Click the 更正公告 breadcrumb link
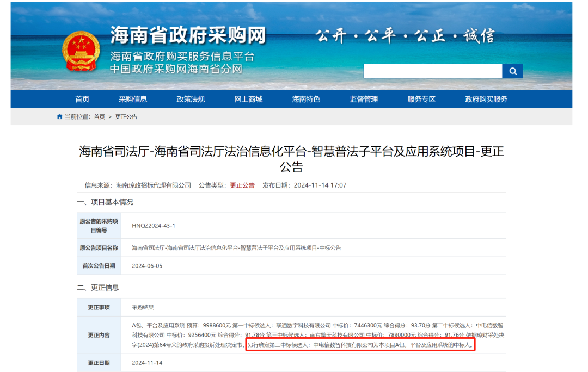Screen dimensions: 588x372 (x=126, y=117)
